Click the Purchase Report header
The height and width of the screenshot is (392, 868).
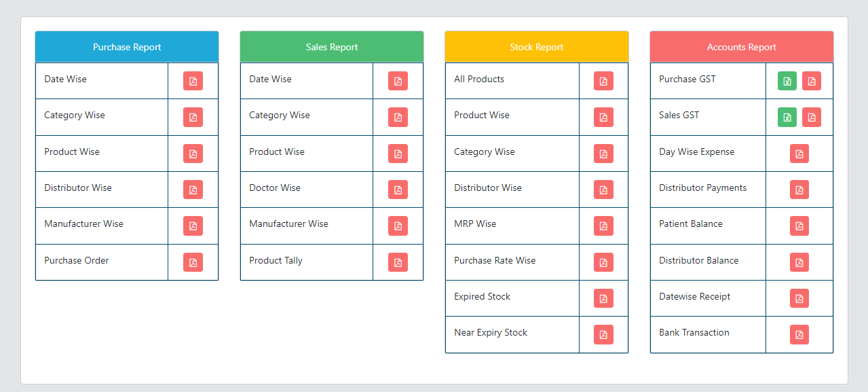(127, 47)
